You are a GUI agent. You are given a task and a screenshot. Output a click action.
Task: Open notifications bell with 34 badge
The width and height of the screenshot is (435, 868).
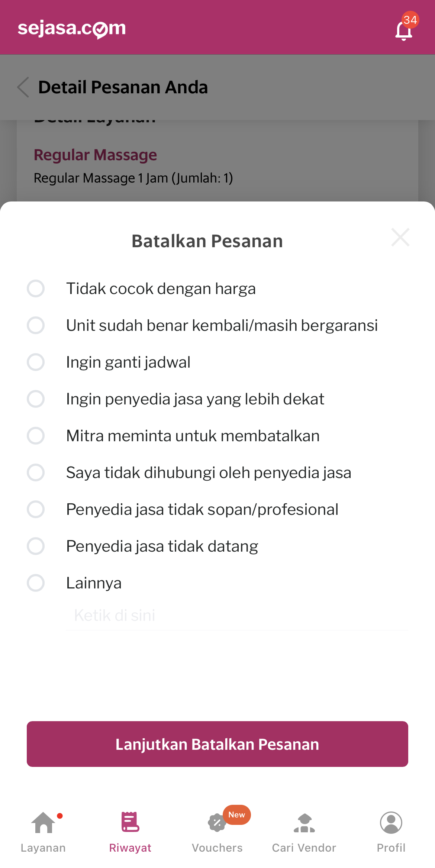pos(404,30)
